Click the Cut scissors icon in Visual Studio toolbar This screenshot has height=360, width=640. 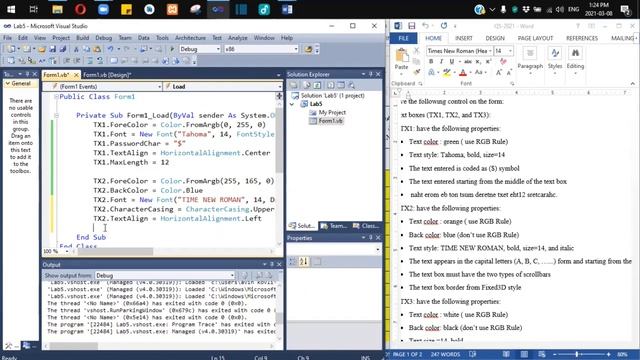76,49
